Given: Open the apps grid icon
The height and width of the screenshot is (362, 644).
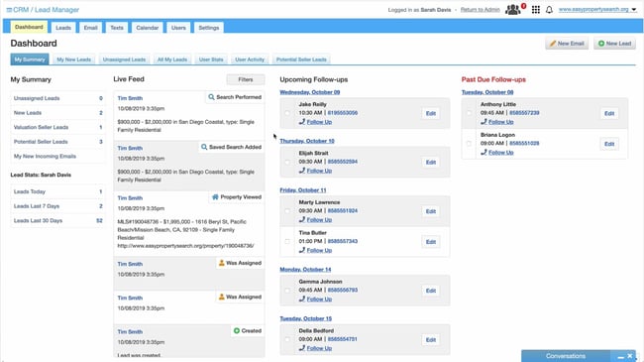Looking at the screenshot, I should [x=536, y=10].
